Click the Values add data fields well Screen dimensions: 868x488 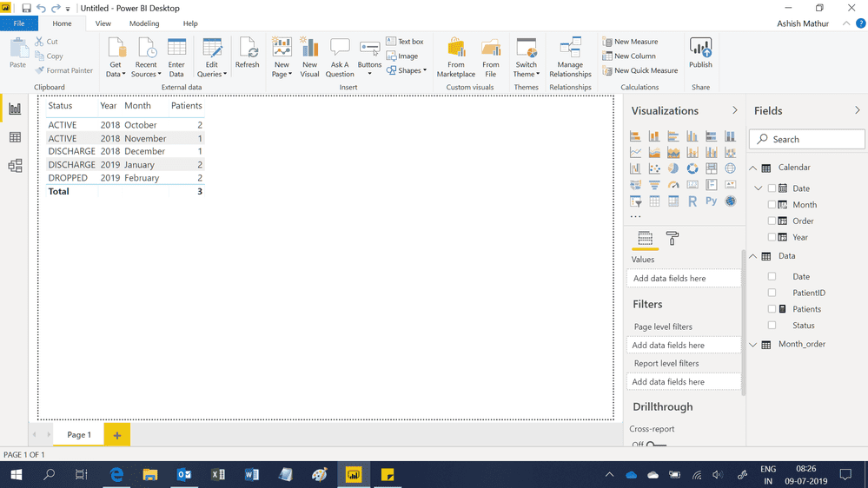(x=684, y=279)
